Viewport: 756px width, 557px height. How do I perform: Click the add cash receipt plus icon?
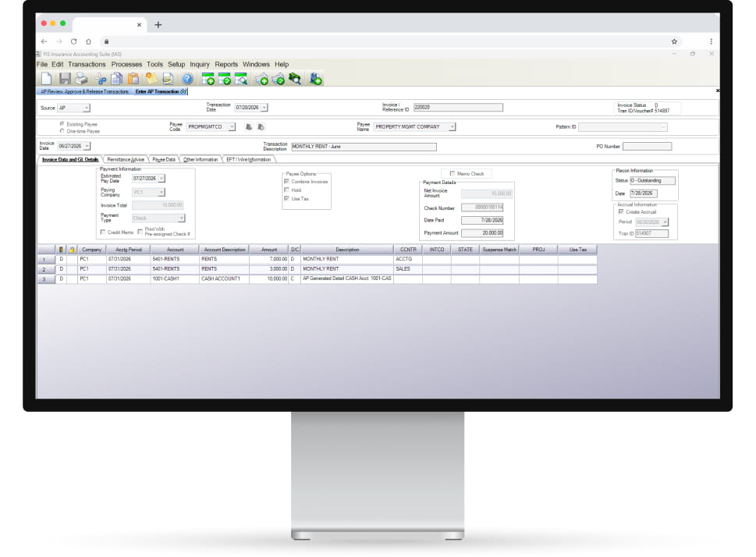click(262, 79)
